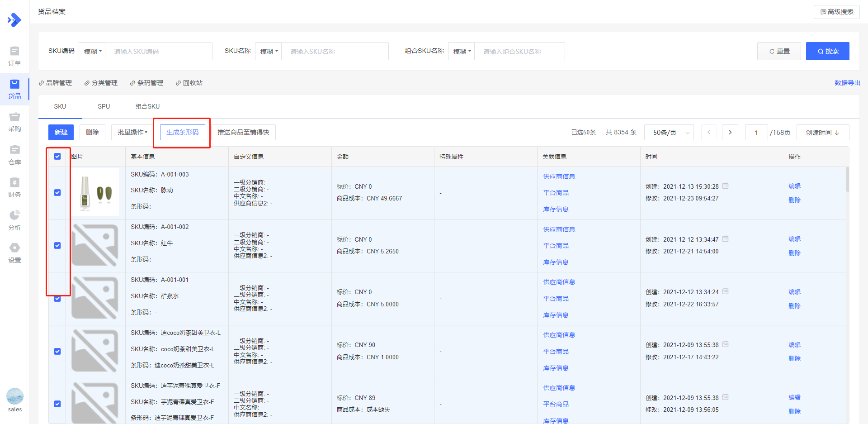Open 库存信息 for SKU A-001-001
Screen dimensions: 868x424
pos(556,315)
